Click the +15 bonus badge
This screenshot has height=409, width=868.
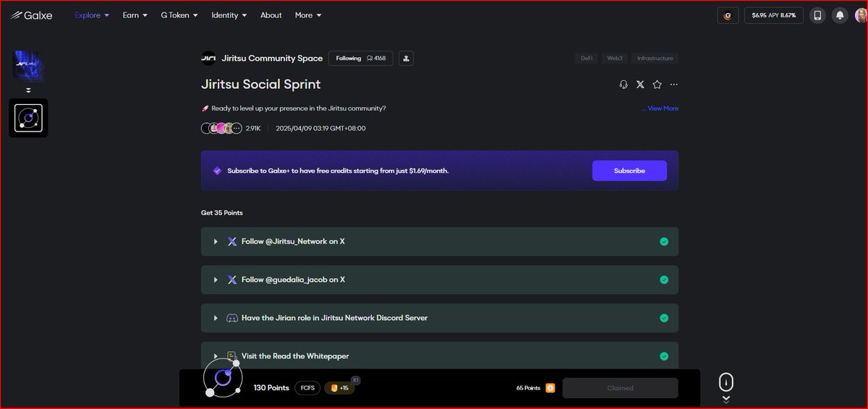pos(339,388)
